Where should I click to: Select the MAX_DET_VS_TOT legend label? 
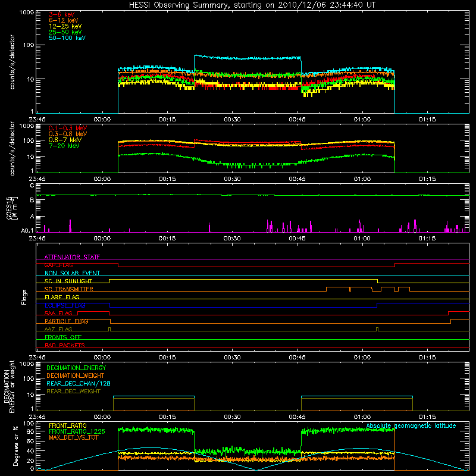pos(73,437)
